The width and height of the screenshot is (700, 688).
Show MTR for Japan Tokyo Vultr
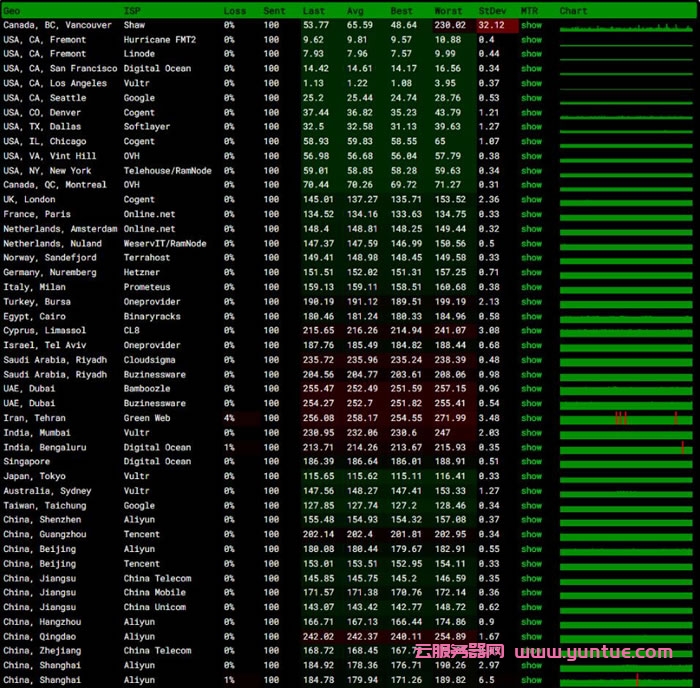click(x=531, y=477)
